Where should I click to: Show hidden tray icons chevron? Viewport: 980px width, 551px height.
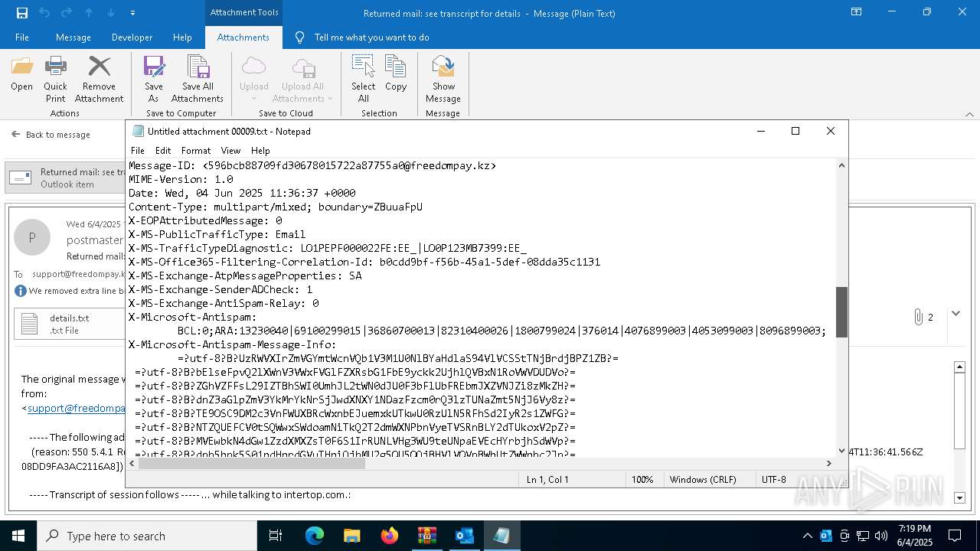(x=807, y=536)
